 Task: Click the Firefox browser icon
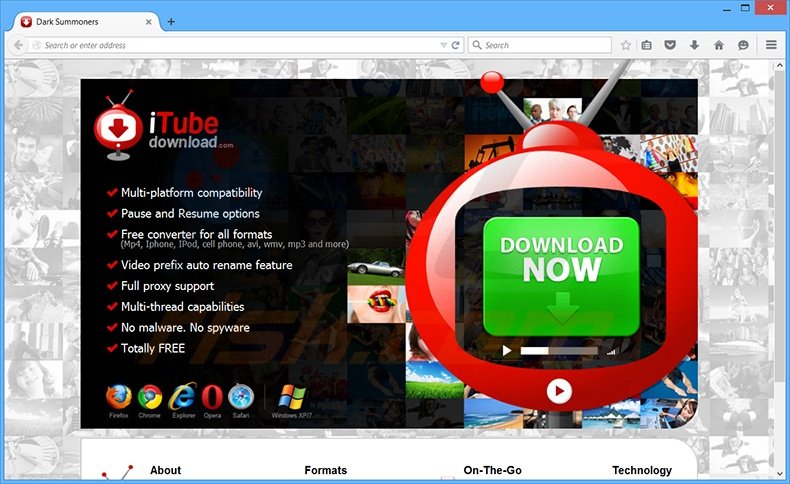tap(119, 397)
